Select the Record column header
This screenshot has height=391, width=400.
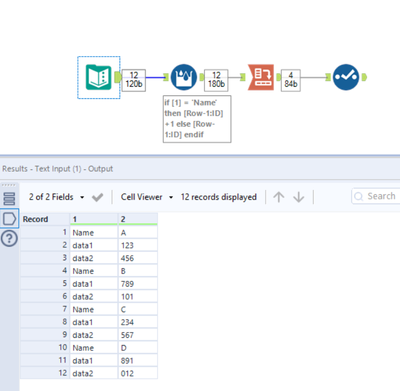pos(45,219)
